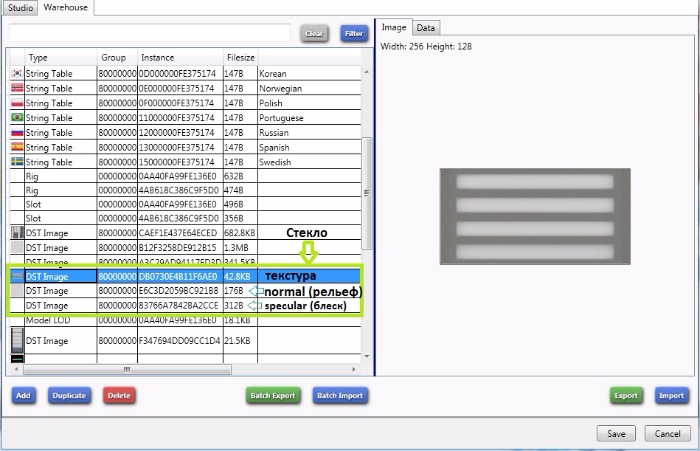Select the Polish flag String Table icon
Viewport: 700px width, 451px height.
click(x=16, y=103)
